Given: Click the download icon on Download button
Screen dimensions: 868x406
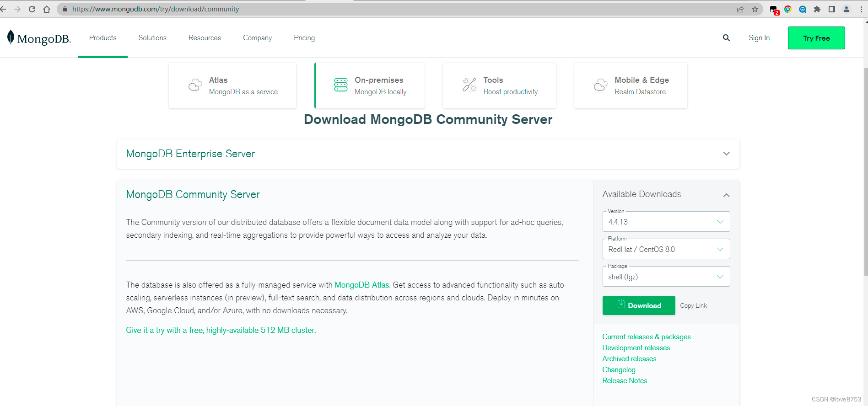Looking at the screenshot, I should (621, 304).
